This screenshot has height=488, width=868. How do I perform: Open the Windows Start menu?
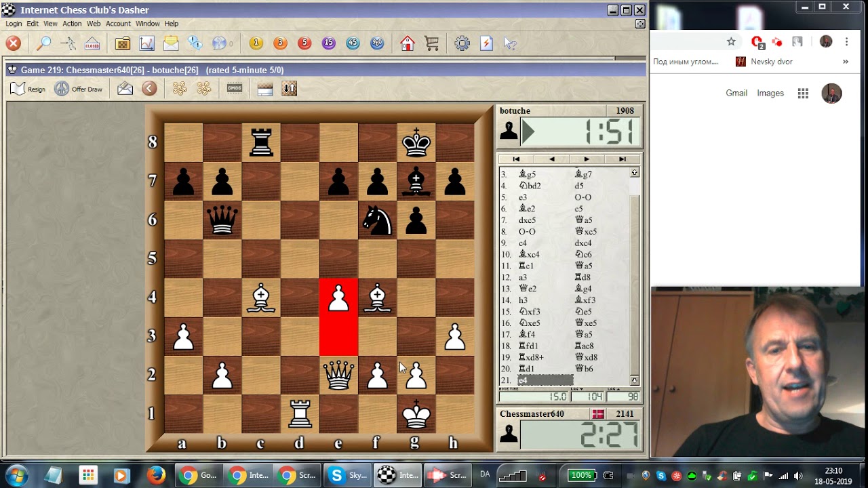[17, 475]
